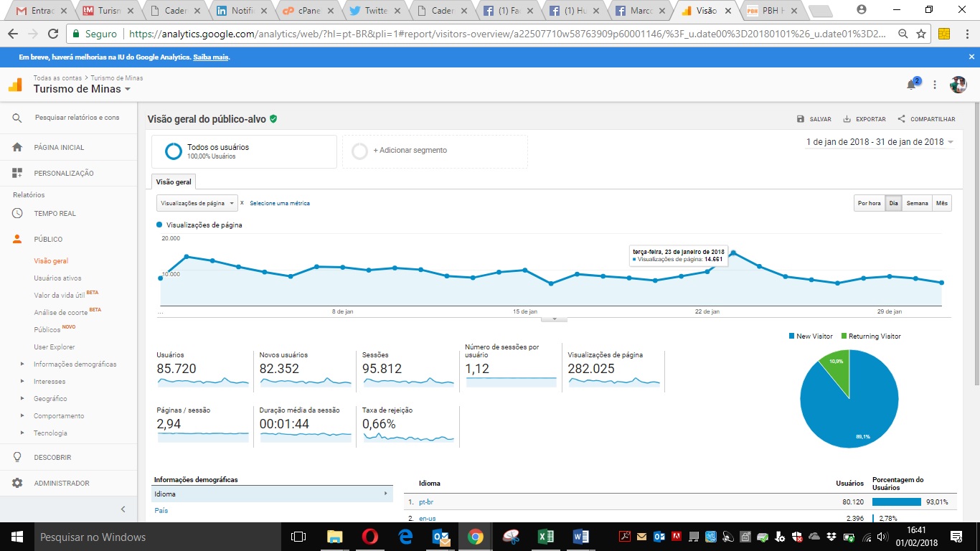Open the date range dropdown
This screenshot has width=980, height=551.
pos(880,142)
